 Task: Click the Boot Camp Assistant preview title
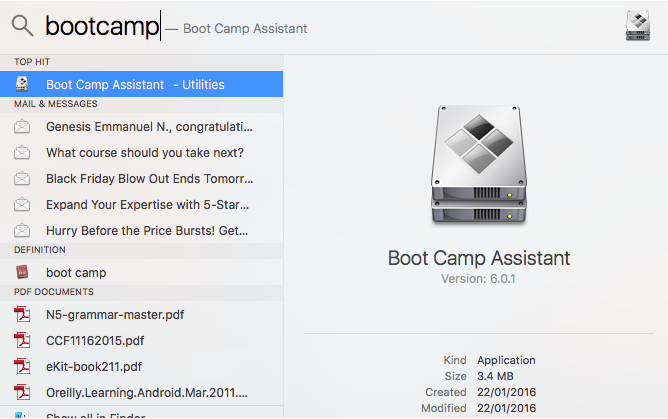[x=479, y=258]
